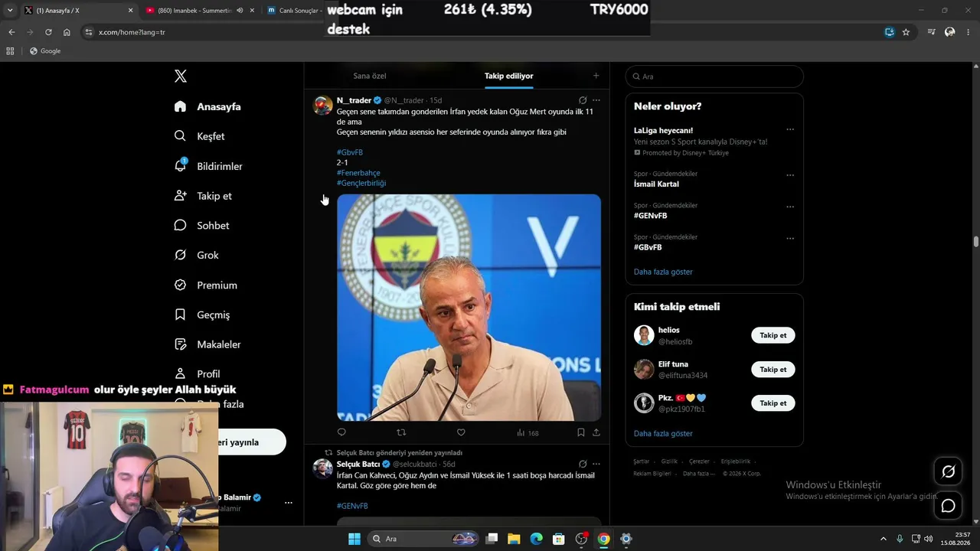Repost N__trader's post
The image size is (980, 551).
[401, 432]
